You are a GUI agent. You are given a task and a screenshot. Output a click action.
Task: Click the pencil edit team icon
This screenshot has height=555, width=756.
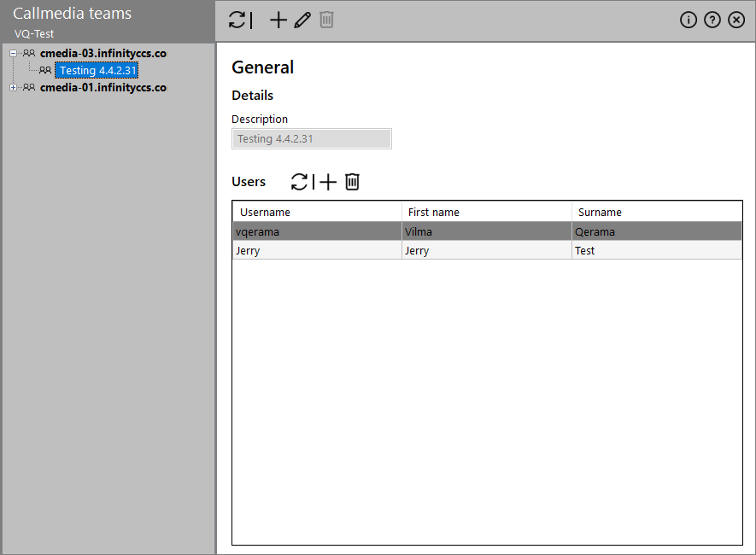point(302,20)
